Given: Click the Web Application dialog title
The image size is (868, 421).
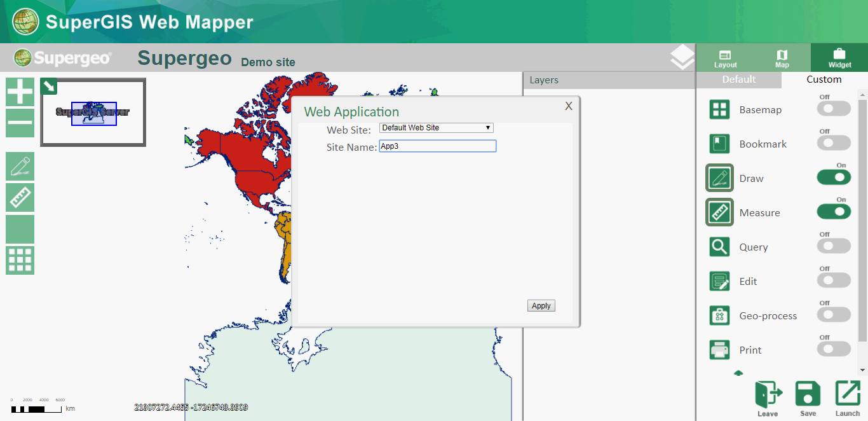Looking at the screenshot, I should (351, 112).
